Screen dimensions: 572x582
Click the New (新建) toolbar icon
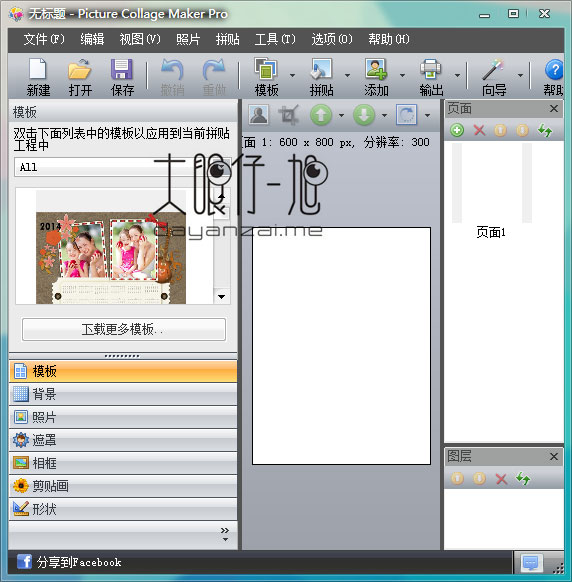(37, 69)
